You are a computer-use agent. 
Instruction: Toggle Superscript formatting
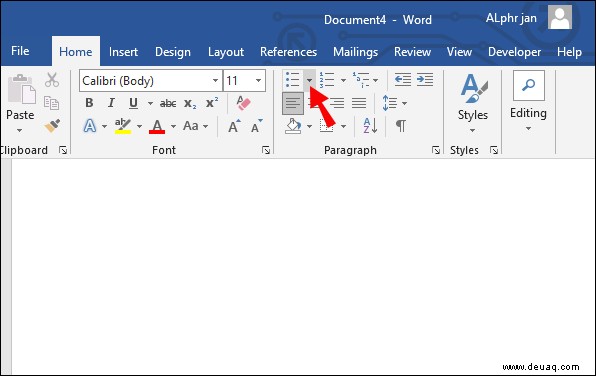212,103
